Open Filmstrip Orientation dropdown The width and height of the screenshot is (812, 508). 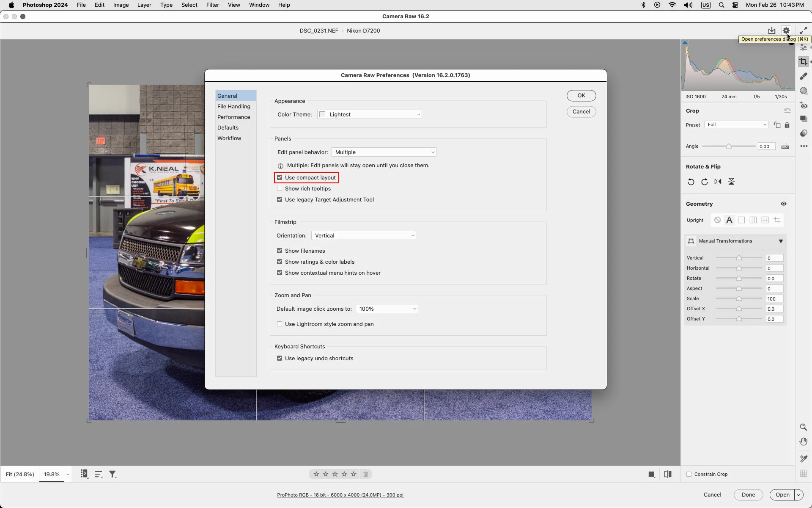pos(363,236)
